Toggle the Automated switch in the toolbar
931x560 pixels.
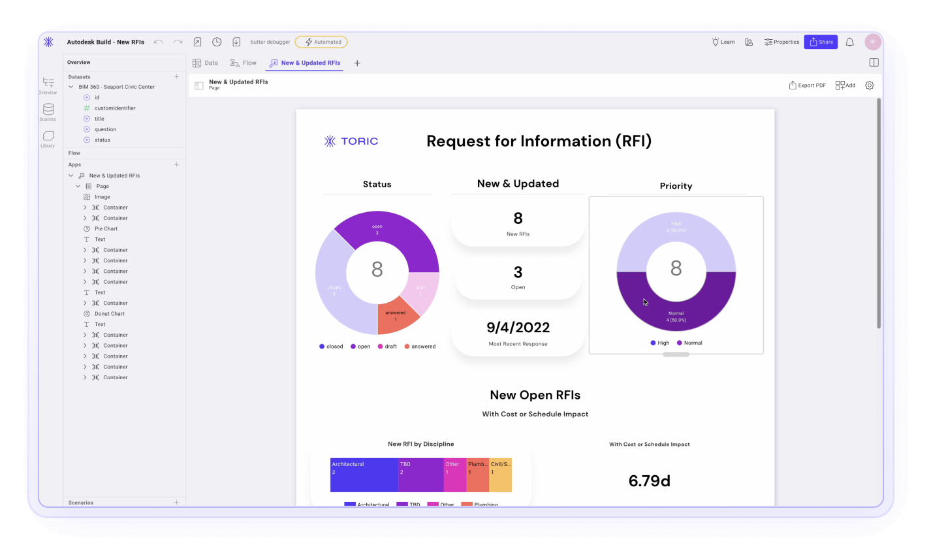321,41
